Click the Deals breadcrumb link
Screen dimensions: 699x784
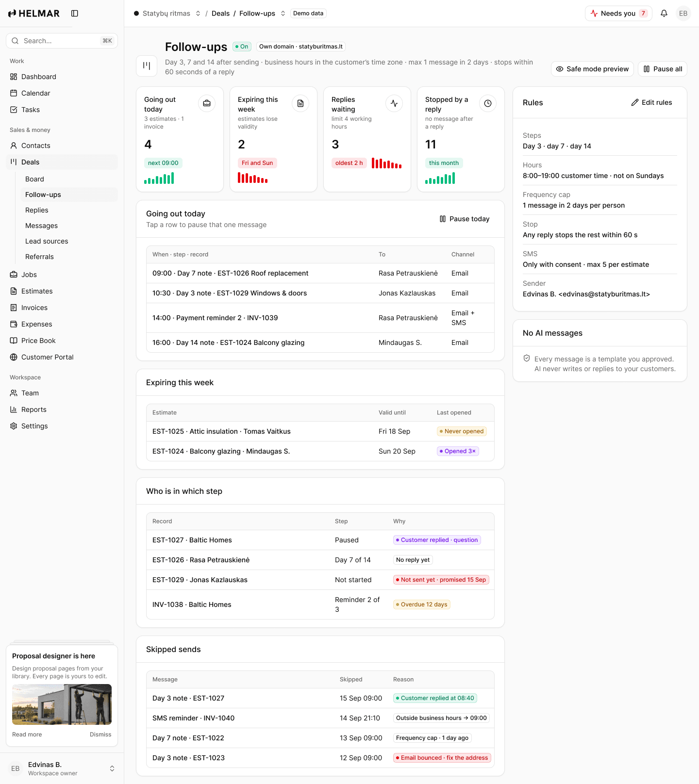pyautogui.click(x=220, y=14)
